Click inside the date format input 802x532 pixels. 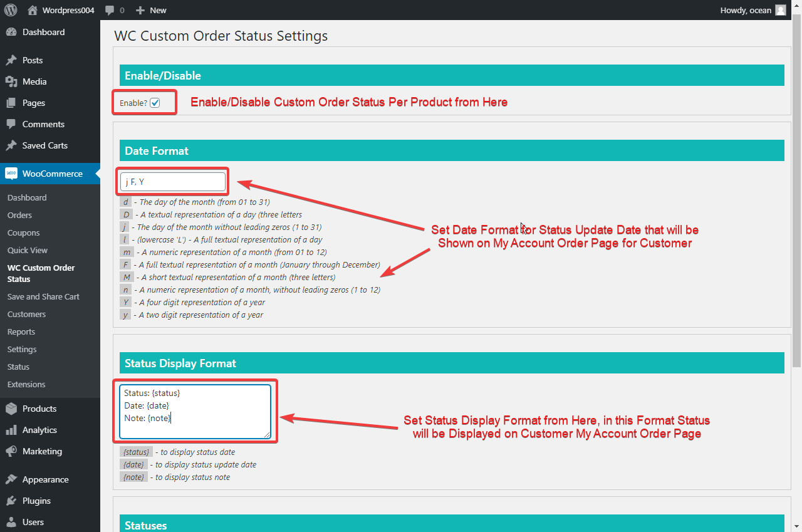pyautogui.click(x=172, y=181)
